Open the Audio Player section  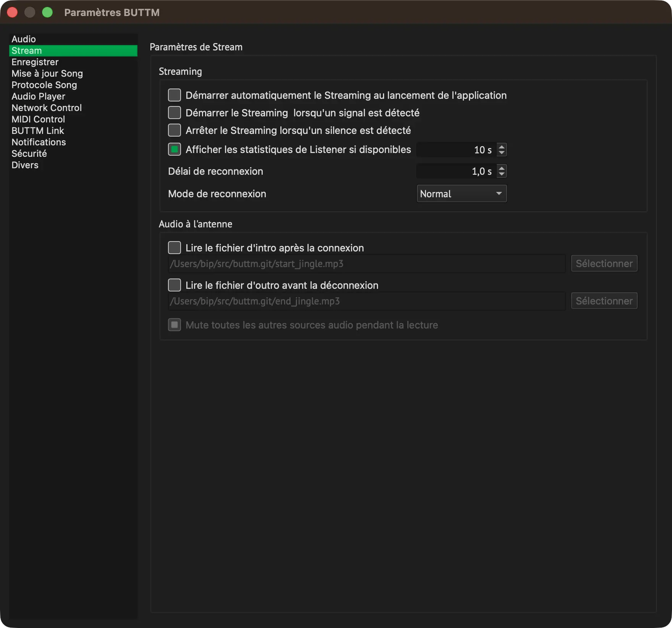[x=73, y=96]
